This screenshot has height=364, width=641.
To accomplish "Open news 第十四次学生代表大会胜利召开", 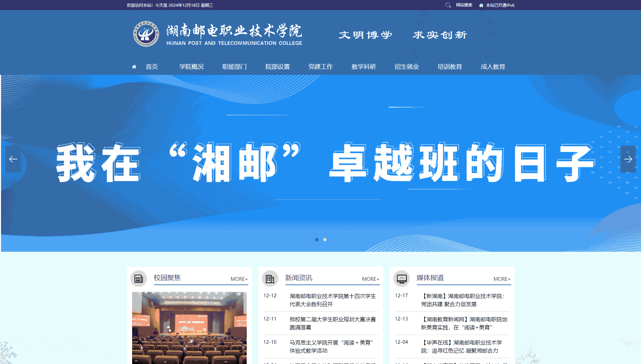I will (333, 300).
